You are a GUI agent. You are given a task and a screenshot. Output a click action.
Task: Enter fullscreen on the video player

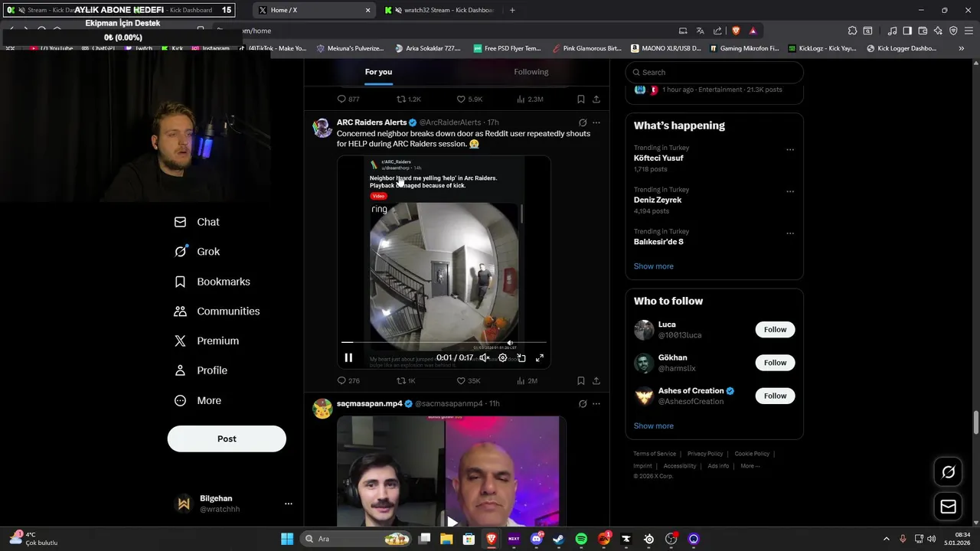(x=540, y=357)
